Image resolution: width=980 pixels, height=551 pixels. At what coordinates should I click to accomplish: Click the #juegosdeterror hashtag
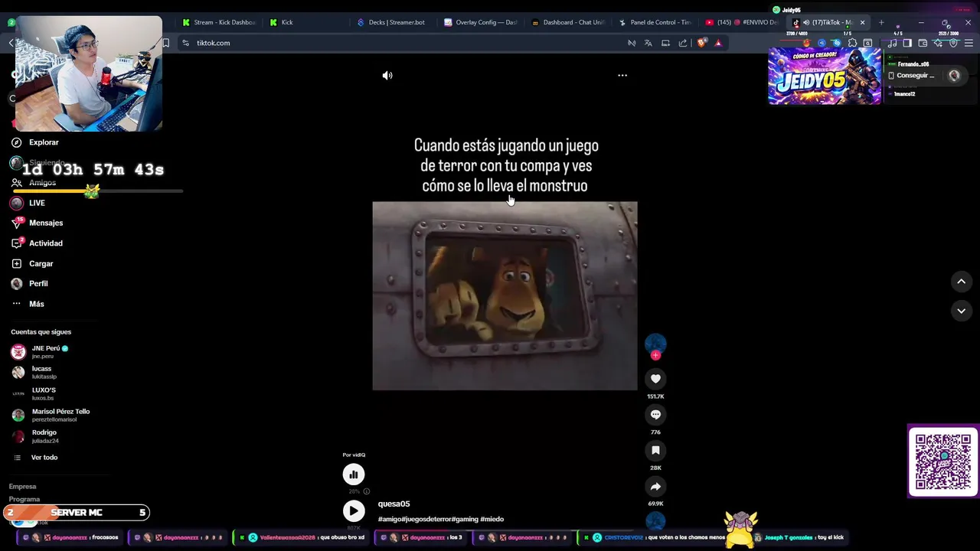pos(427,519)
